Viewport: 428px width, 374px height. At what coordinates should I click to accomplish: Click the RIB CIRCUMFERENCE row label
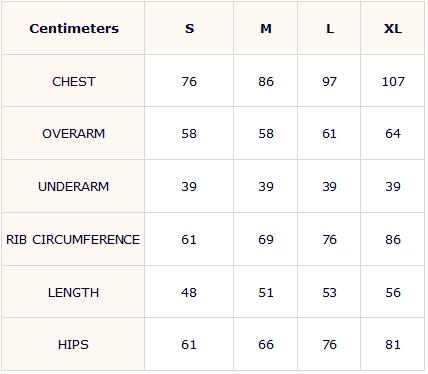[73, 239]
